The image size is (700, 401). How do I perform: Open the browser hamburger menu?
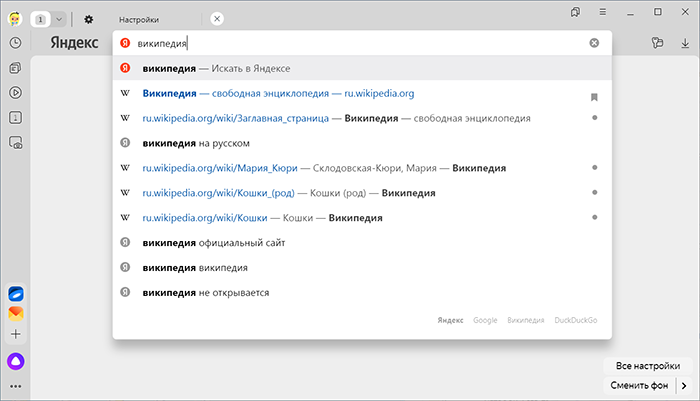tap(603, 12)
